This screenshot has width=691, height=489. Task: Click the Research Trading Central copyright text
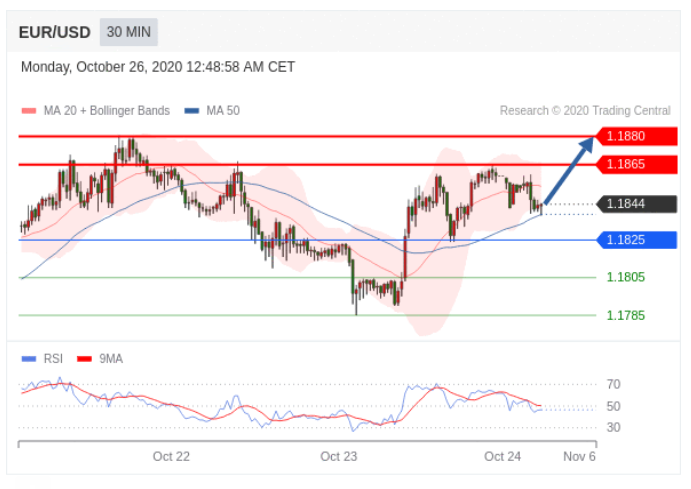[585, 111]
